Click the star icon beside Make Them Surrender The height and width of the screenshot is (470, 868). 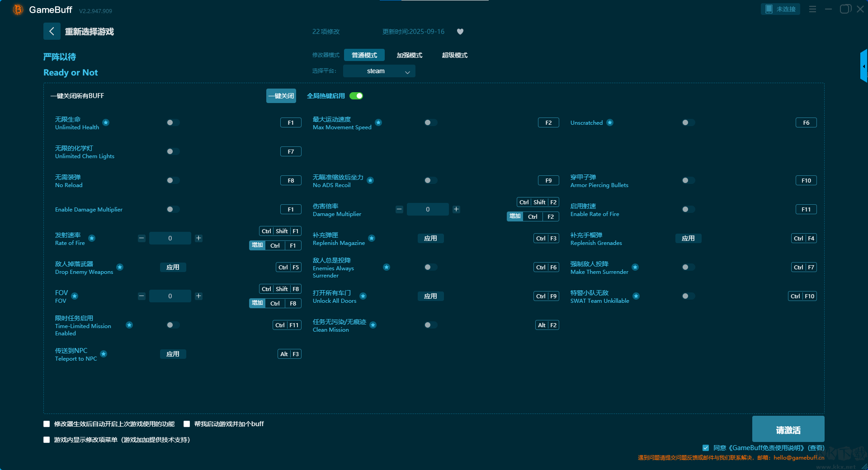pos(635,267)
